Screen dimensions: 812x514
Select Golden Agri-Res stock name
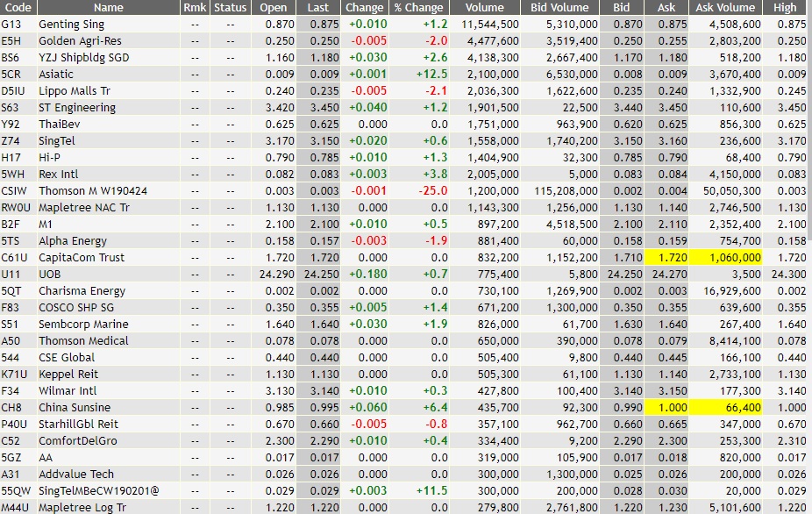(81, 41)
